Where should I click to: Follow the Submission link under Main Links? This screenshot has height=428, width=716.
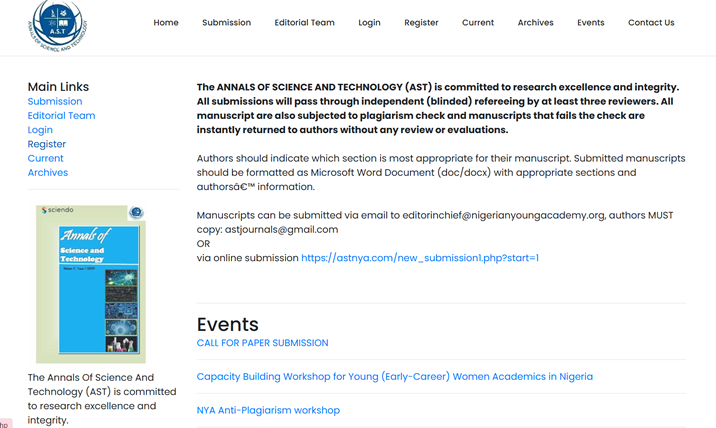click(55, 101)
